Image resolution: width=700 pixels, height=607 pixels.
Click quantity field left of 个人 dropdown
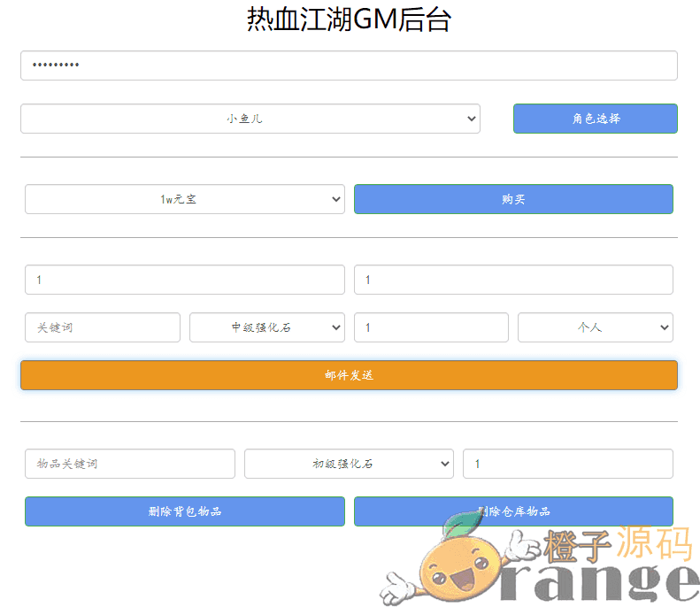[431, 327]
